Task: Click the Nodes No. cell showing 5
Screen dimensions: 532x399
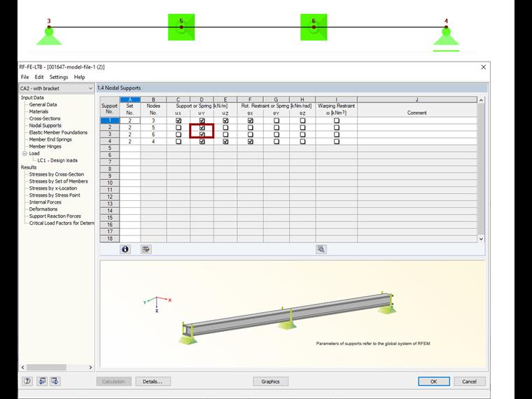Action: coord(153,127)
